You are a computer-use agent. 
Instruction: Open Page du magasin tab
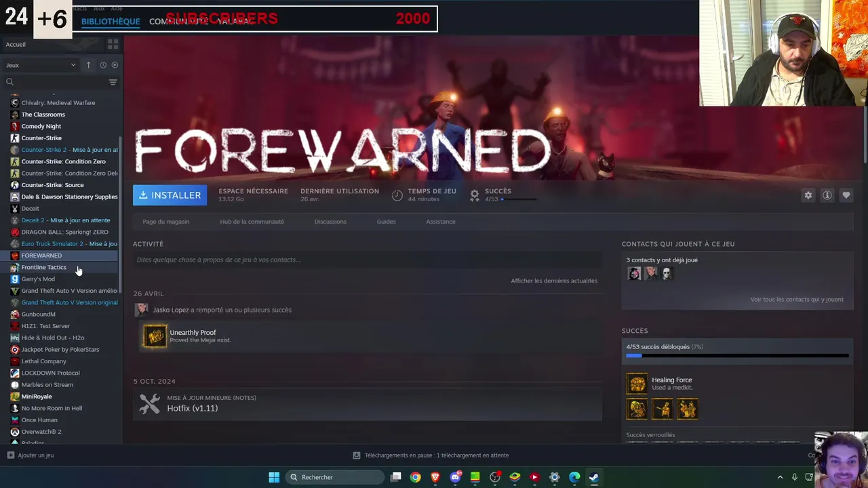166,222
